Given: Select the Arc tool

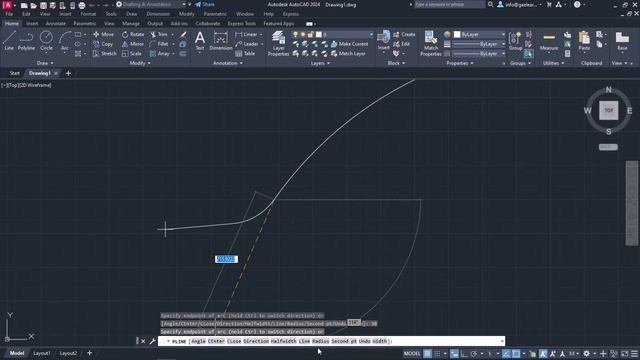Looking at the screenshot, I should [64, 41].
